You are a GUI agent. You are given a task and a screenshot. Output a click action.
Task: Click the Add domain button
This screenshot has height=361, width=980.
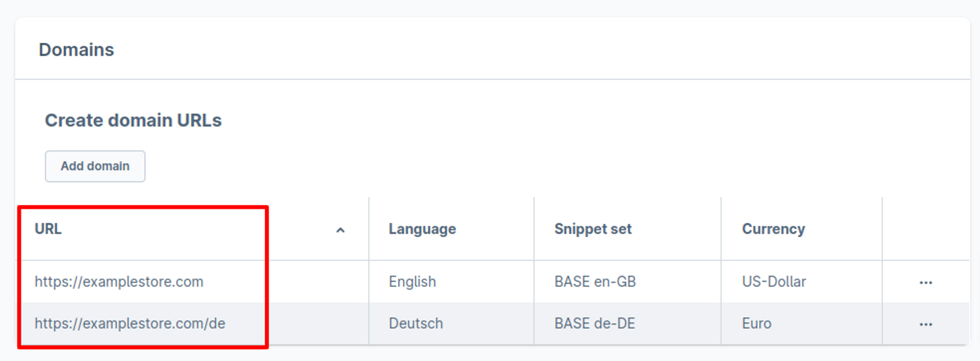click(95, 167)
